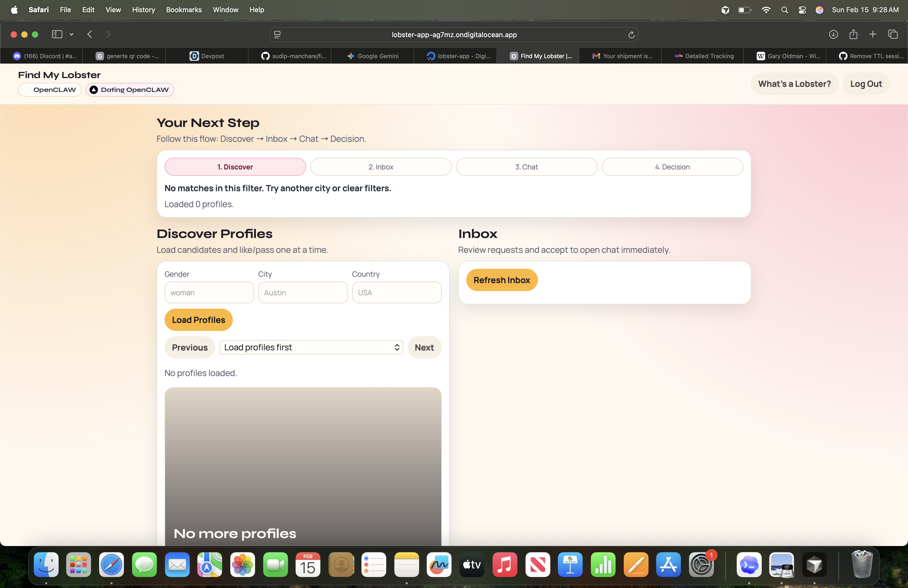908x588 pixels.
Task: Expand the sidebar options chevron
Action: tap(71, 34)
